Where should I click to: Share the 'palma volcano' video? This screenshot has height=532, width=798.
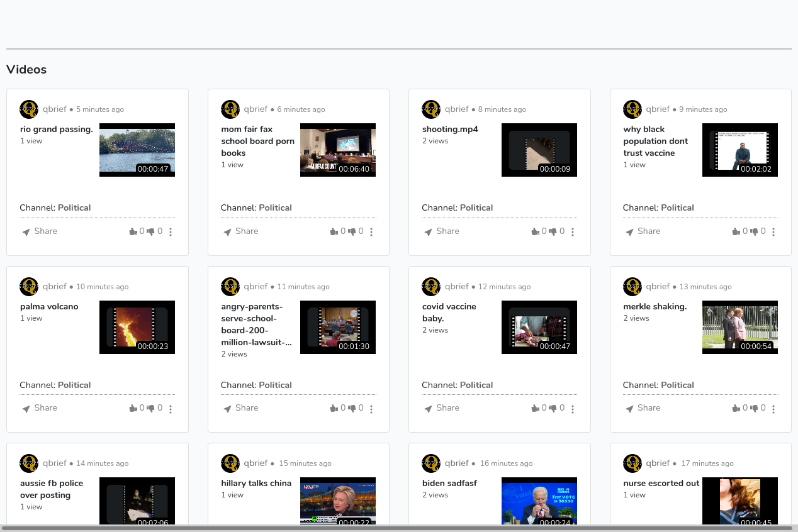(40, 408)
